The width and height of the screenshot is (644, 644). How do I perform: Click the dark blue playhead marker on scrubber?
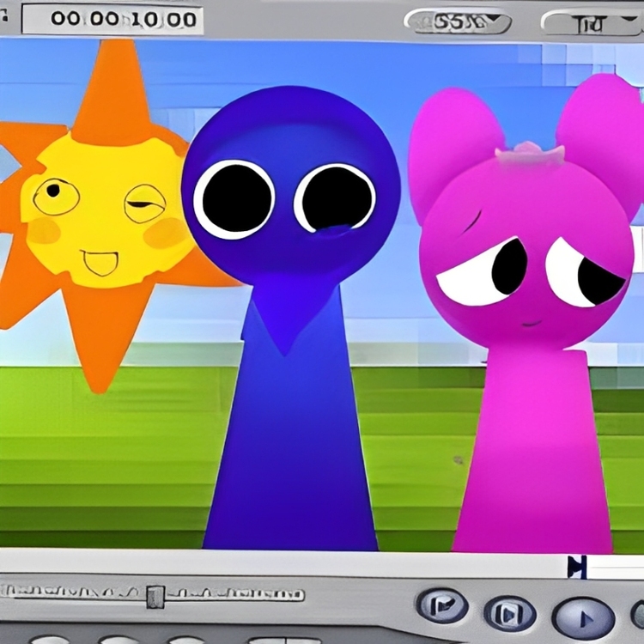577,566
